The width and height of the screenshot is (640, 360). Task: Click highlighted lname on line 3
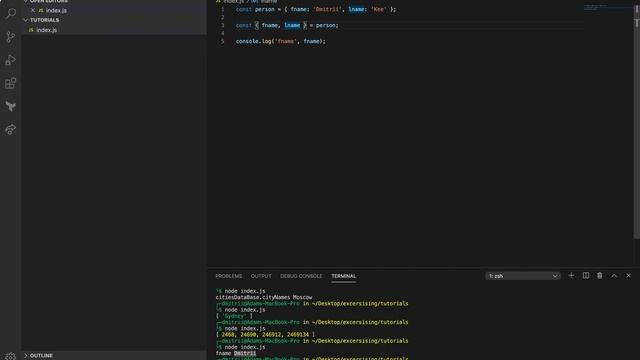[x=292, y=25]
